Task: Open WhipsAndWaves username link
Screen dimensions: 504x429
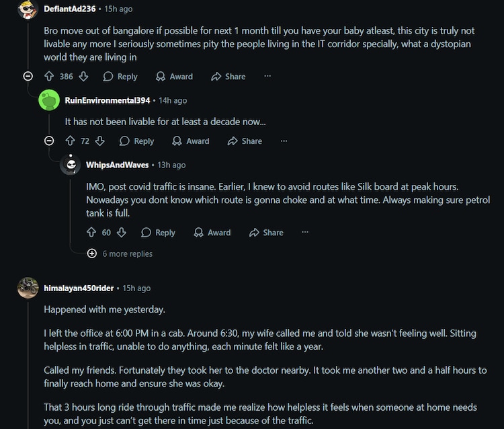Action: (118, 165)
